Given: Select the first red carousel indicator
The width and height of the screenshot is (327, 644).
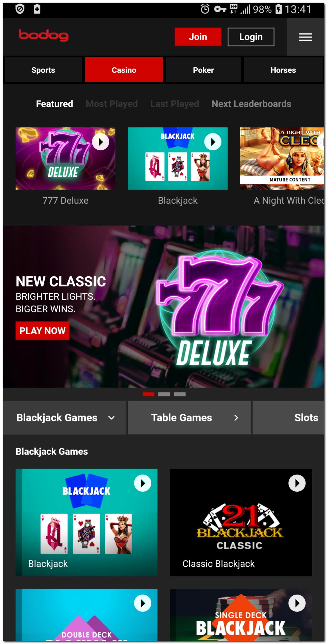Looking at the screenshot, I should coord(148,394).
